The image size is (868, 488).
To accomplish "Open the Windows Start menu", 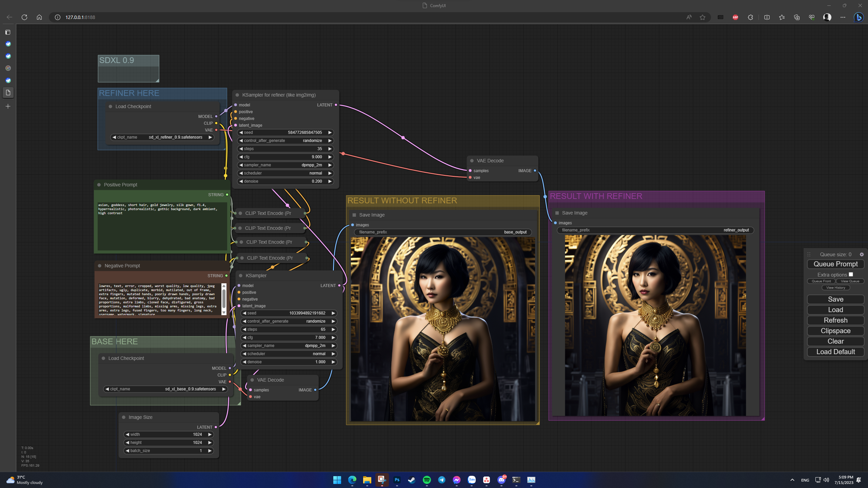I will (x=337, y=480).
